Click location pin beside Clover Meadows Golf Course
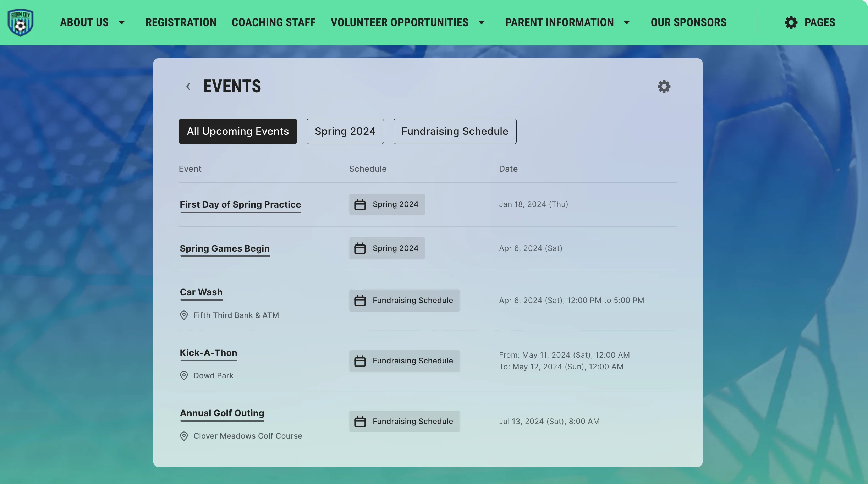 click(x=184, y=436)
